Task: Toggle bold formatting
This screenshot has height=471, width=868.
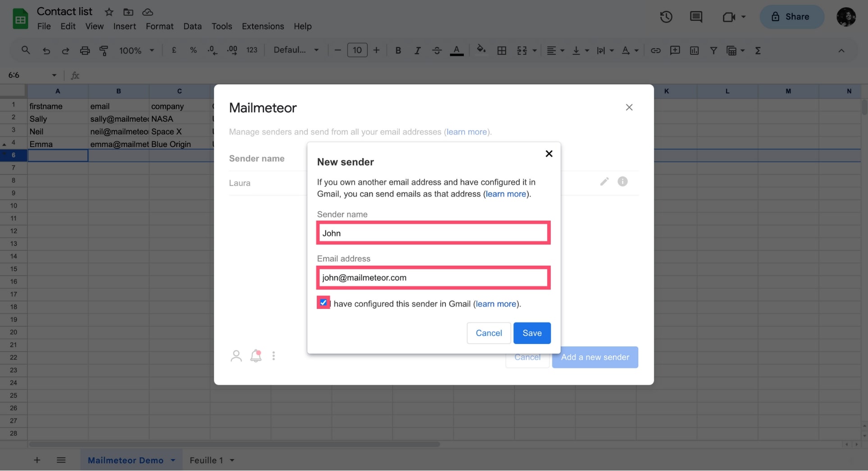Action: coord(398,50)
